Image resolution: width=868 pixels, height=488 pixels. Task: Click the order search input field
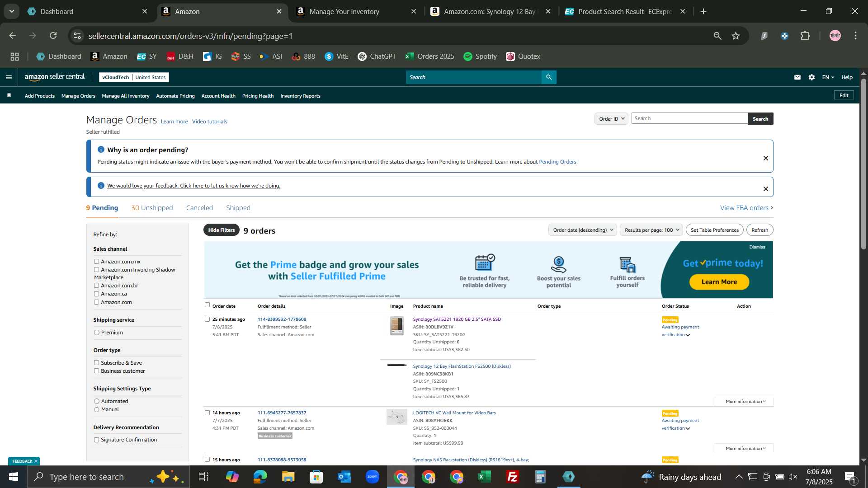[689, 118]
